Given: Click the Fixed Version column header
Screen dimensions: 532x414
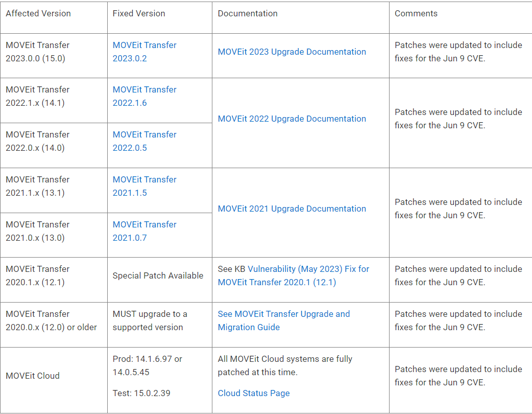Looking at the screenshot, I should 139,14.
